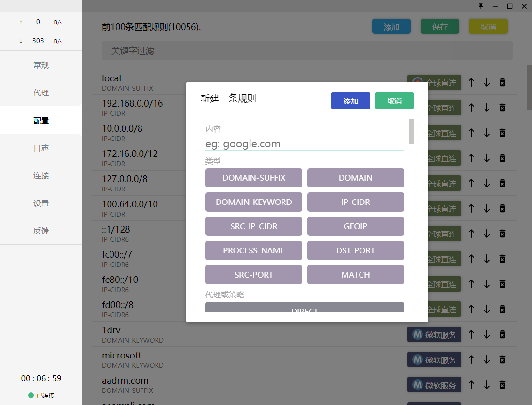Open the 常规 sidebar tab
Viewport: 532px width, 405px height.
coord(41,65)
